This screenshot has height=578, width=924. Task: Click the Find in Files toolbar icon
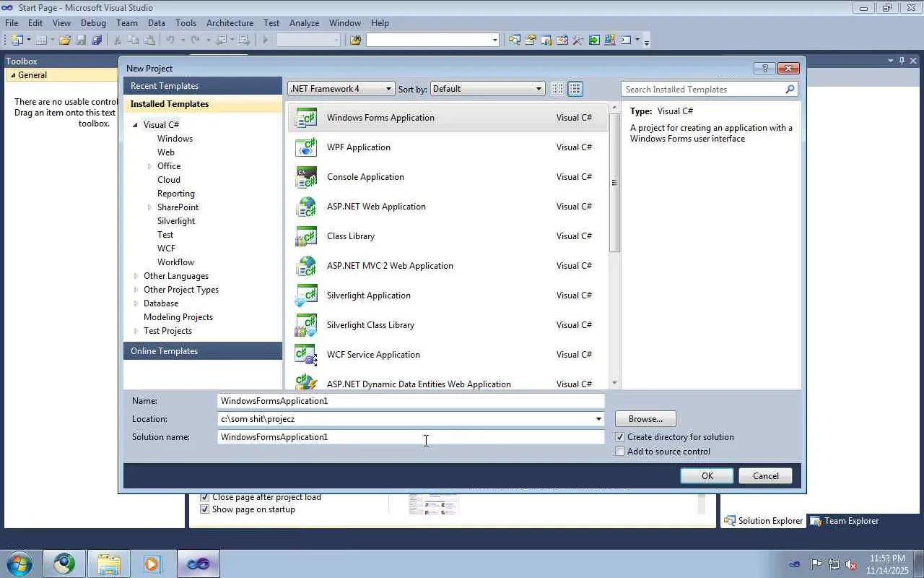coord(355,40)
